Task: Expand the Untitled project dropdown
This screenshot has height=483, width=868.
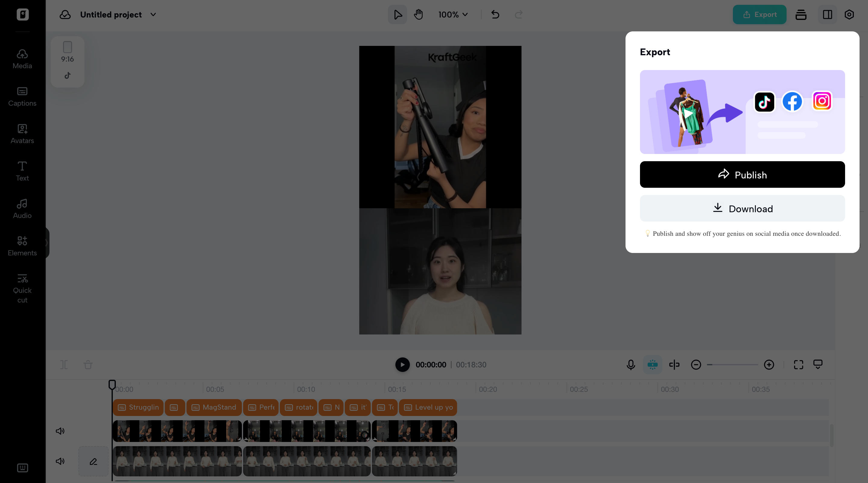Action: (x=153, y=14)
